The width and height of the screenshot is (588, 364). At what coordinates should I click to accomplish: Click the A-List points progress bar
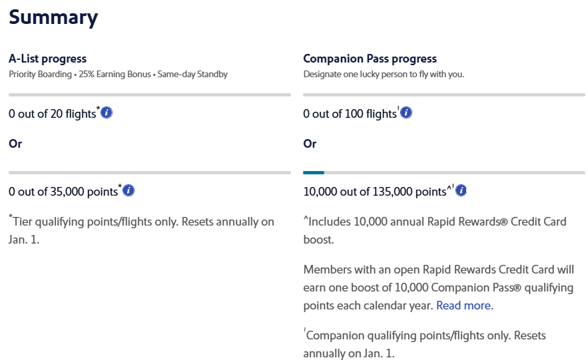point(150,173)
